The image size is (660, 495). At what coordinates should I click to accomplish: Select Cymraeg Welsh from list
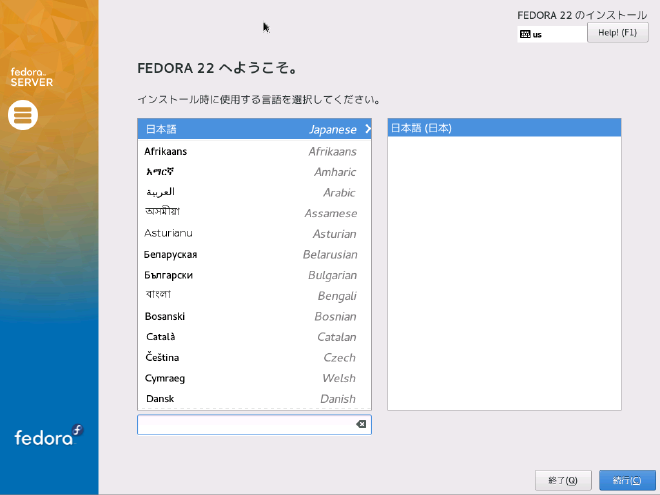pos(254,378)
